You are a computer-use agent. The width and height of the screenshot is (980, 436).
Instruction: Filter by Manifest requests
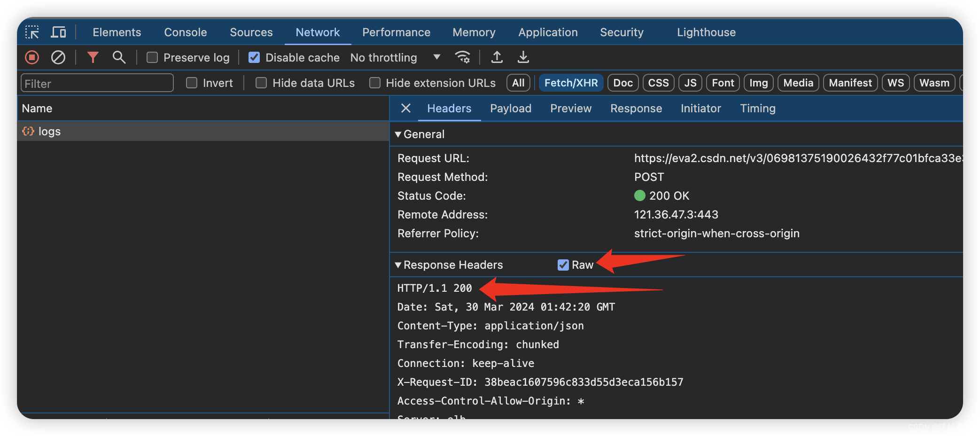pyautogui.click(x=850, y=83)
